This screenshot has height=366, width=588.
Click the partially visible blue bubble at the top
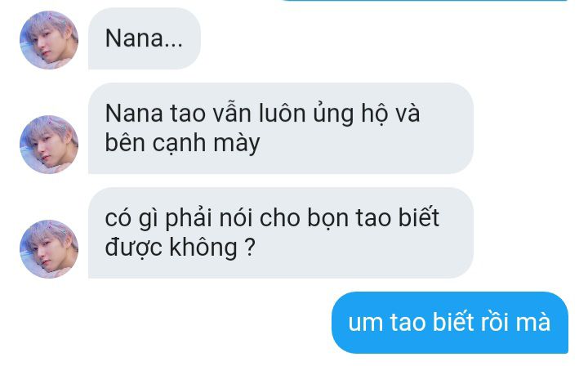click(424, 0)
